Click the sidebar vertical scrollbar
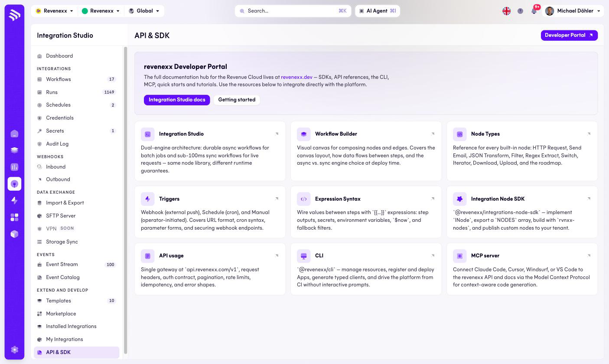Screen dimensions: 609x364 126,200
